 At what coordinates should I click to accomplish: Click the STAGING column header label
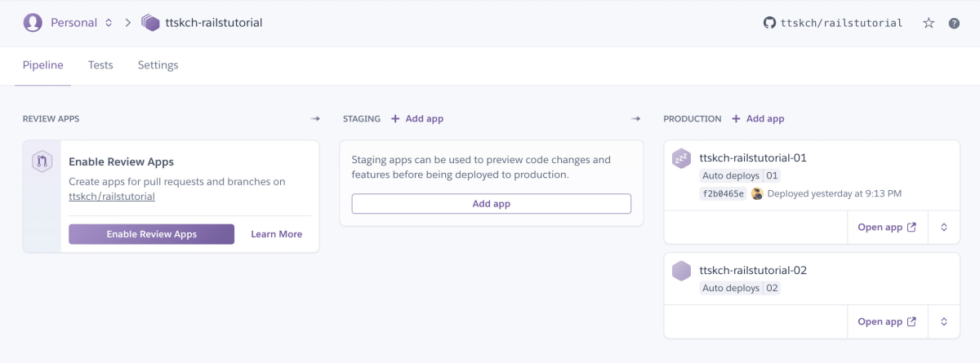click(x=362, y=119)
